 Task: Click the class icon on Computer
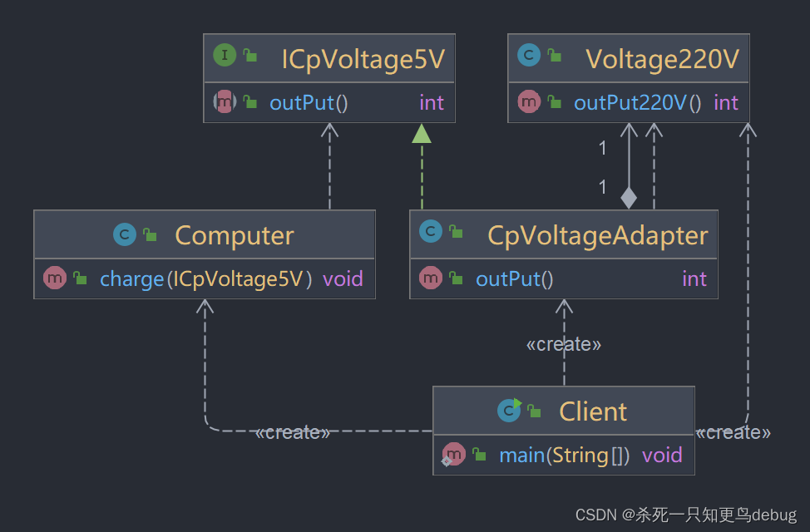pyautogui.click(x=124, y=235)
